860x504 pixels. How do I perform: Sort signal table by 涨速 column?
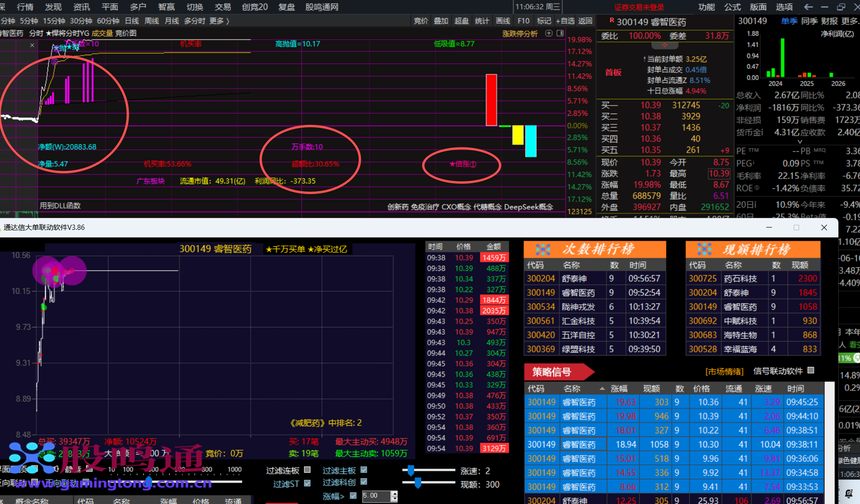(763, 389)
